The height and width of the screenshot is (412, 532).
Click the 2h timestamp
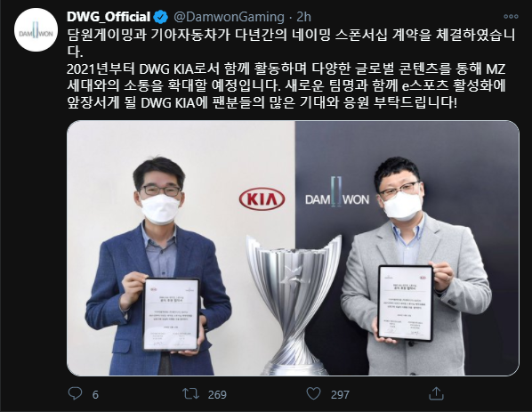coord(303,17)
